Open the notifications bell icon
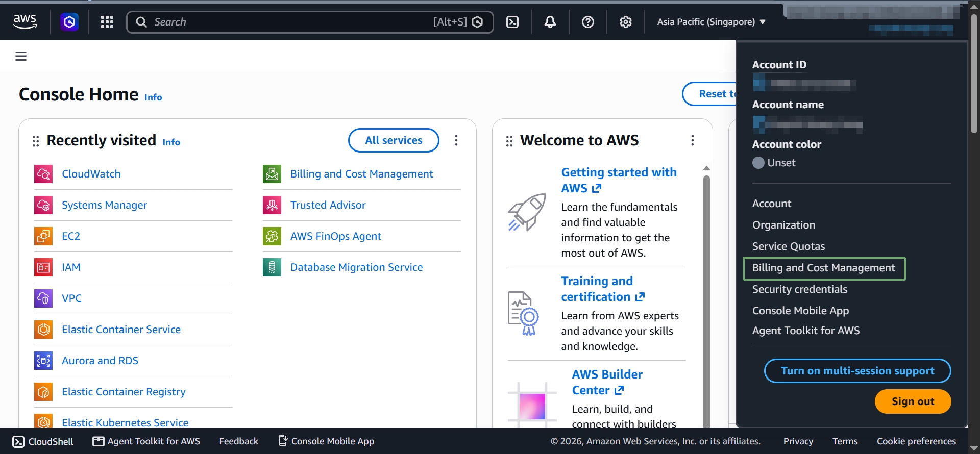 [x=550, y=22]
